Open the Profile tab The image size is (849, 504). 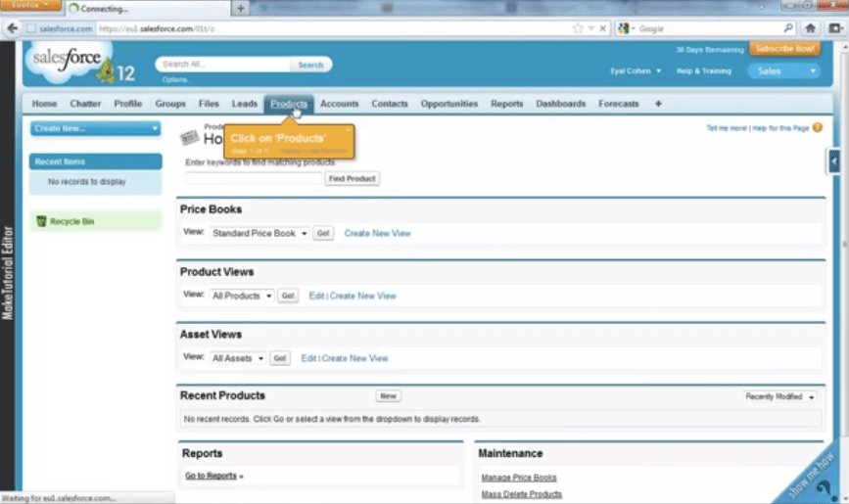(x=127, y=104)
